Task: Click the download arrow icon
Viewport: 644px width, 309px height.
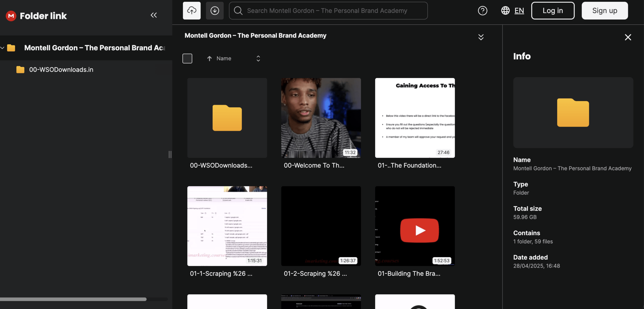Action: [215, 11]
